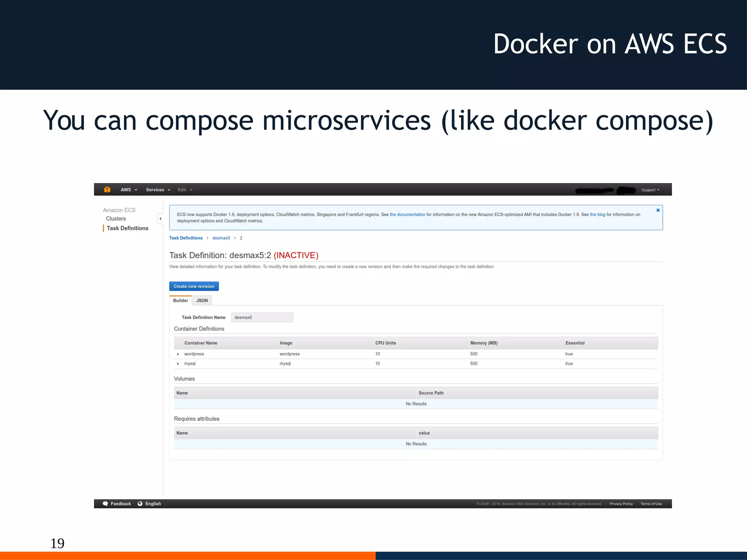Image resolution: width=747 pixels, height=560 pixels.
Task: Open the Services dropdown menu
Action: [158, 190]
